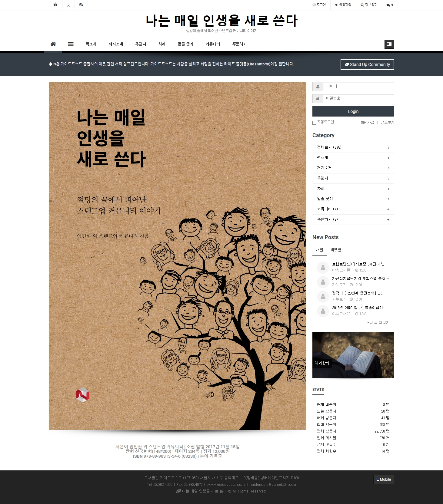Select 저자소개 in the navigation menu
The height and width of the screenshot is (504, 443).
pyautogui.click(x=115, y=44)
